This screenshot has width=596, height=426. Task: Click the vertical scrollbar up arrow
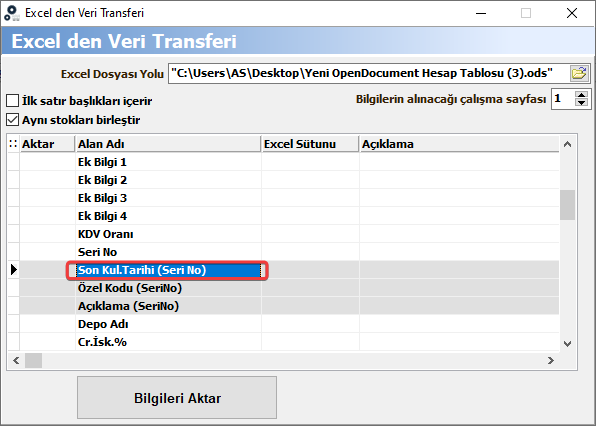567,144
